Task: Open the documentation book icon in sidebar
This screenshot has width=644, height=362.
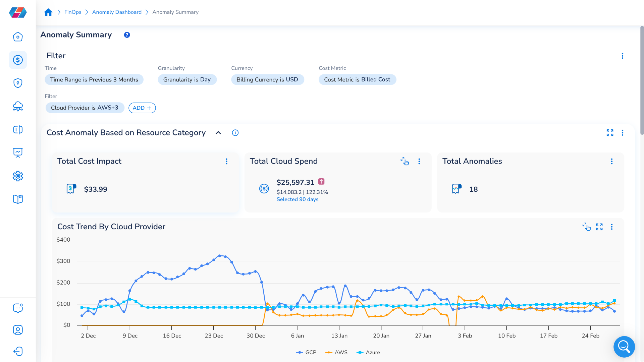Action: tap(18, 199)
